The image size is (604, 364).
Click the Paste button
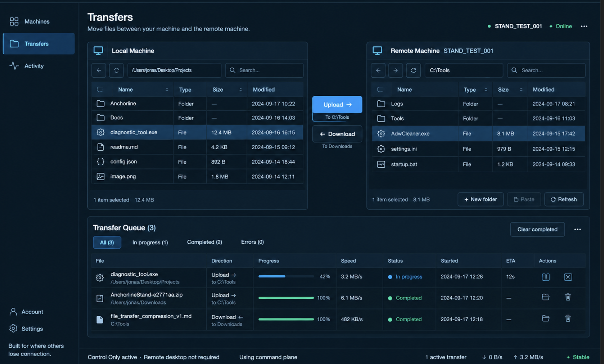pyautogui.click(x=524, y=199)
